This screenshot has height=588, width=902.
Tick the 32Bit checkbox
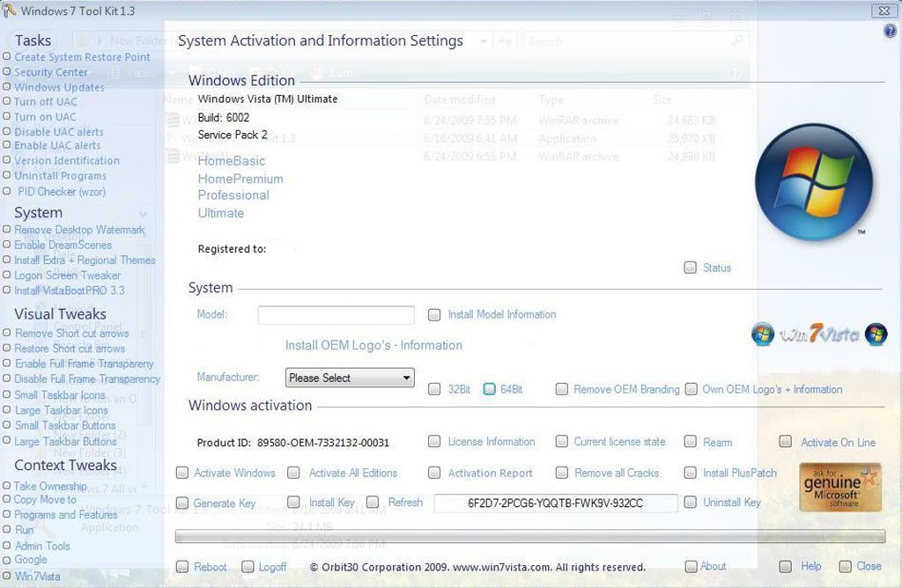[434, 389]
